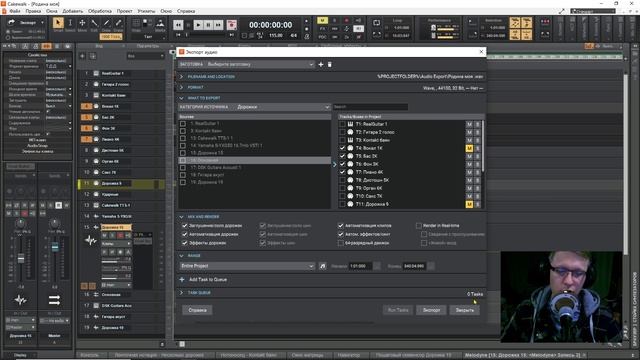
Task: Click the Export arrow icon in toolbar
Action: [x=11, y=22]
